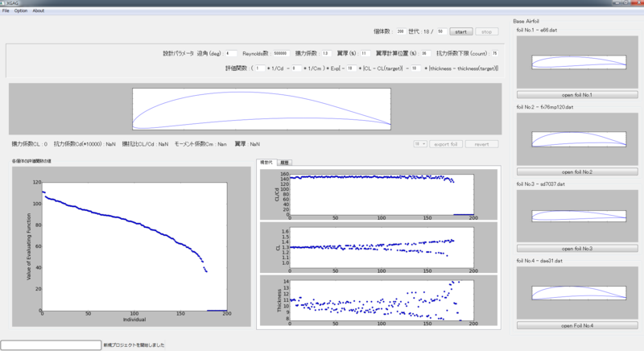This screenshot has width=644, height=351.
Task: Focus the thickness-target weight input field
Action: 415,68
